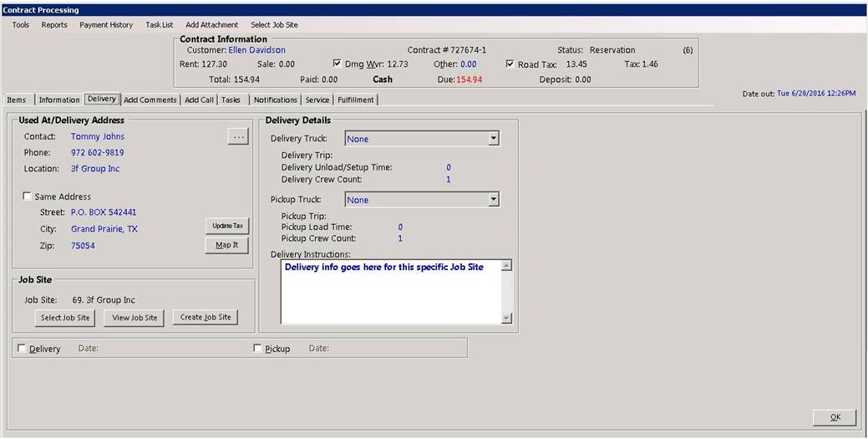Click the Other amount 0.00

[469, 64]
